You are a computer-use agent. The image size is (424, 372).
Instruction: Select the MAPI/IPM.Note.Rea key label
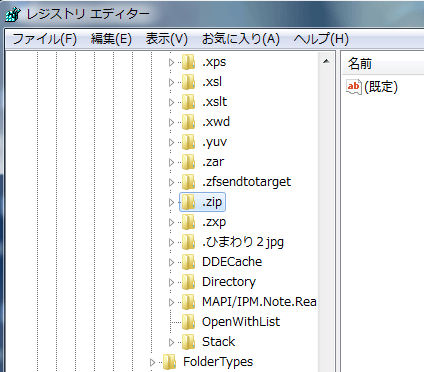(259, 302)
